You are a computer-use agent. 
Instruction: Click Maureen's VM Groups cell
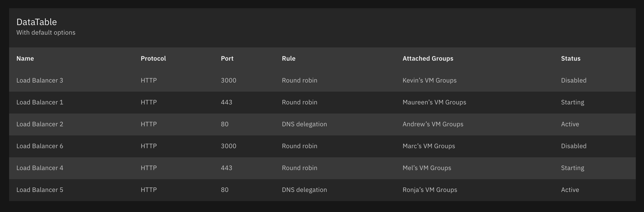434,102
